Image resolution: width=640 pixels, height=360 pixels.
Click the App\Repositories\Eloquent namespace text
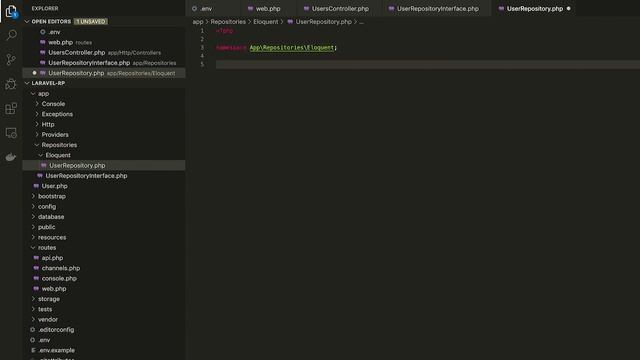292,48
